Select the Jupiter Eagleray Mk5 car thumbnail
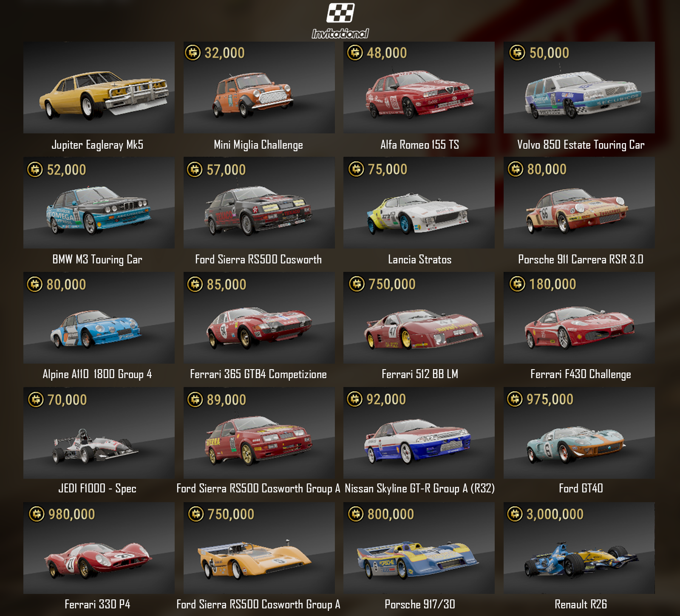Screen dimensions: 680x616 point(99,88)
